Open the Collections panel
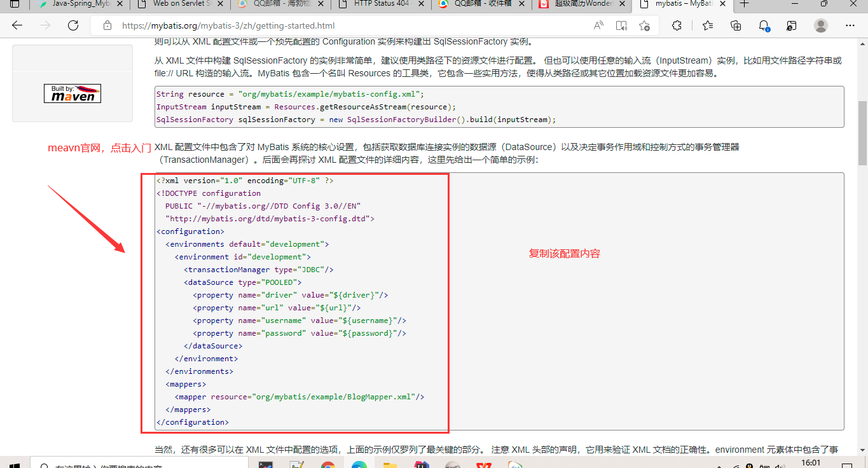Image resolution: width=868 pixels, height=468 pixels. [736, 25]
